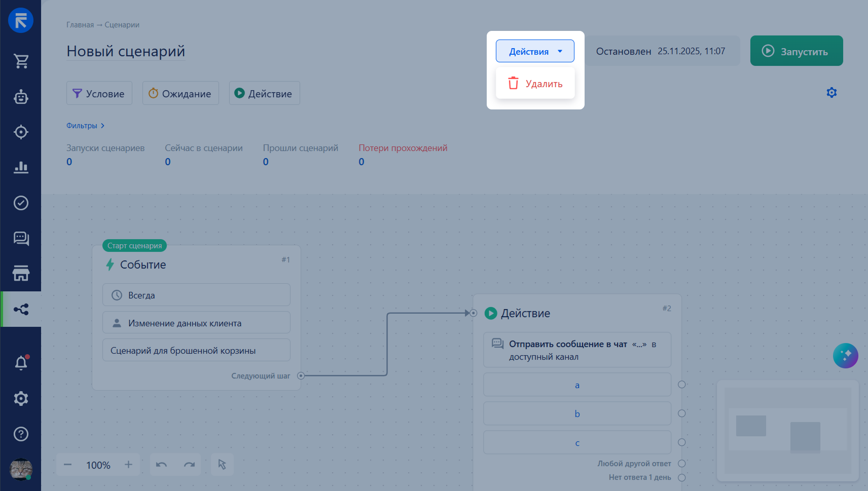Choose 'Удалить' from the actions menu

(x=535, y=84)
